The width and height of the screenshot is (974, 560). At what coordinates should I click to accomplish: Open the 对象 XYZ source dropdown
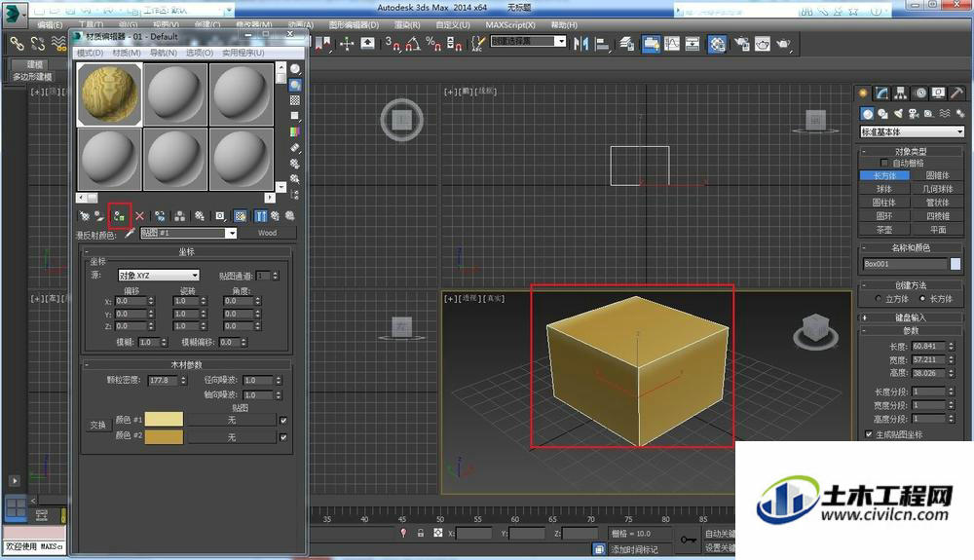(159, 275)
